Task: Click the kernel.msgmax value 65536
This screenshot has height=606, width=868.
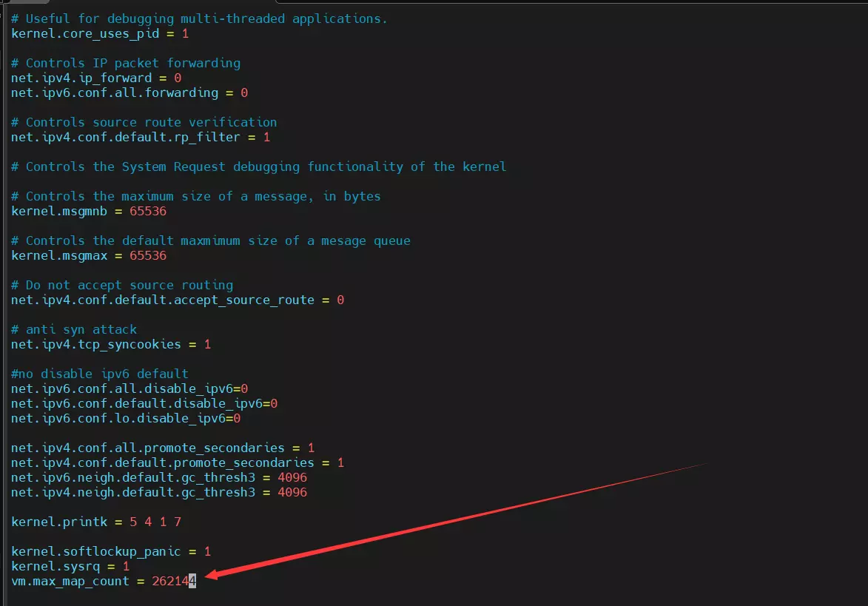Action: [148, 256]
